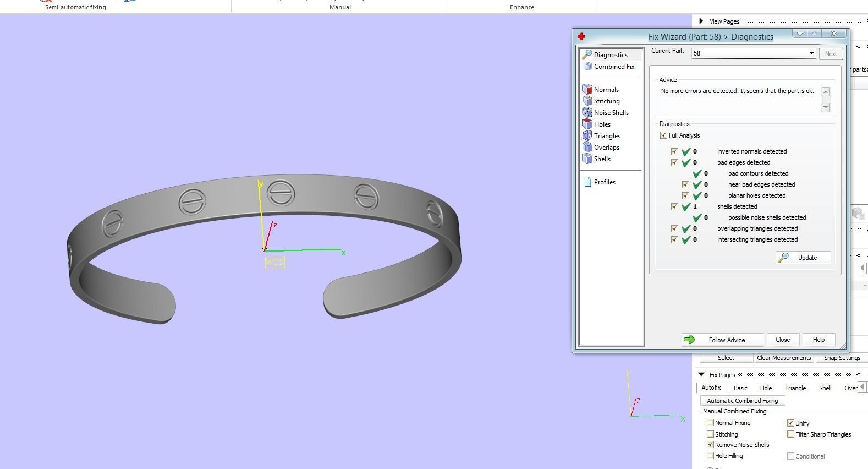Click Next part button
The image size is (868, 469).
click(x=831, y=54)
